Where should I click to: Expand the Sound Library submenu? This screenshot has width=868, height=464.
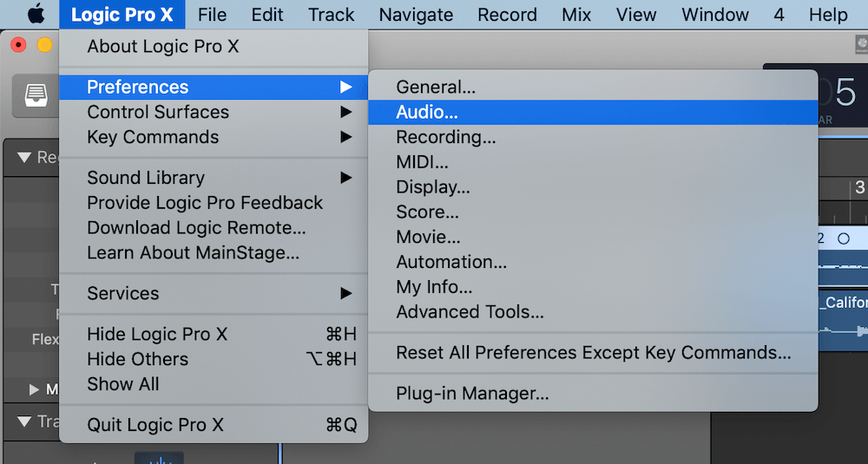pos(146,178)
